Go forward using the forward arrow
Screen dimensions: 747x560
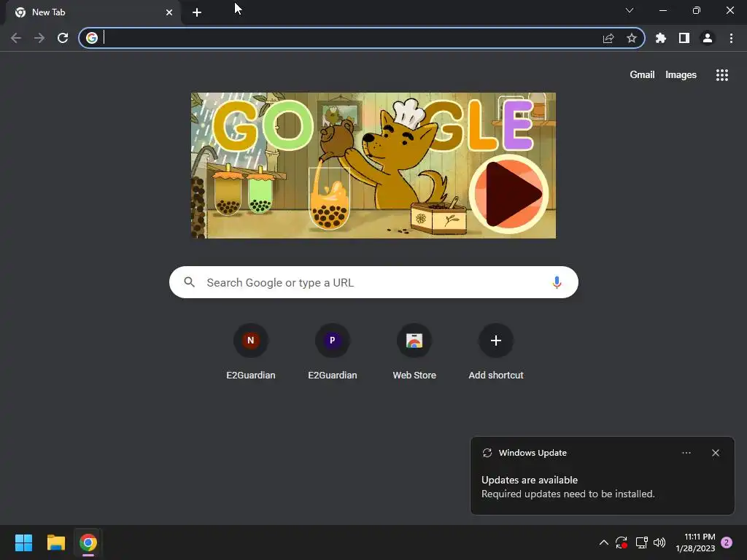[39, 38]
